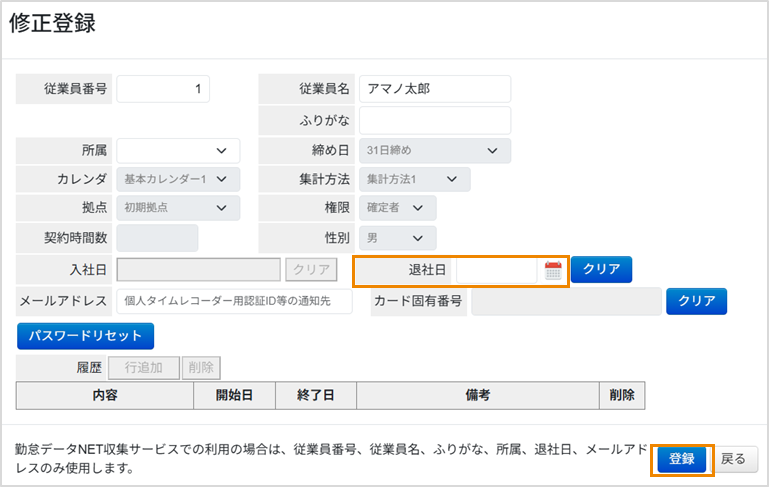
Task: Click the カード固有番号 field
Action: [566, 301]
